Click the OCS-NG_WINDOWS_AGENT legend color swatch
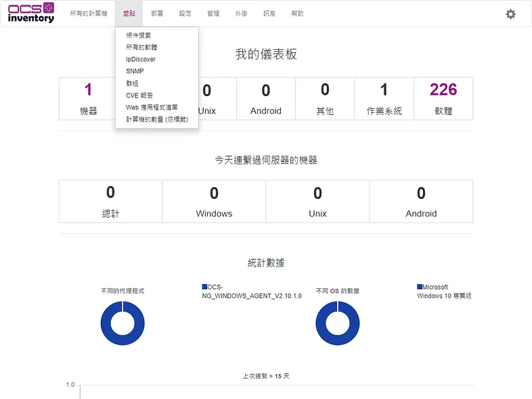 point(204,287)
